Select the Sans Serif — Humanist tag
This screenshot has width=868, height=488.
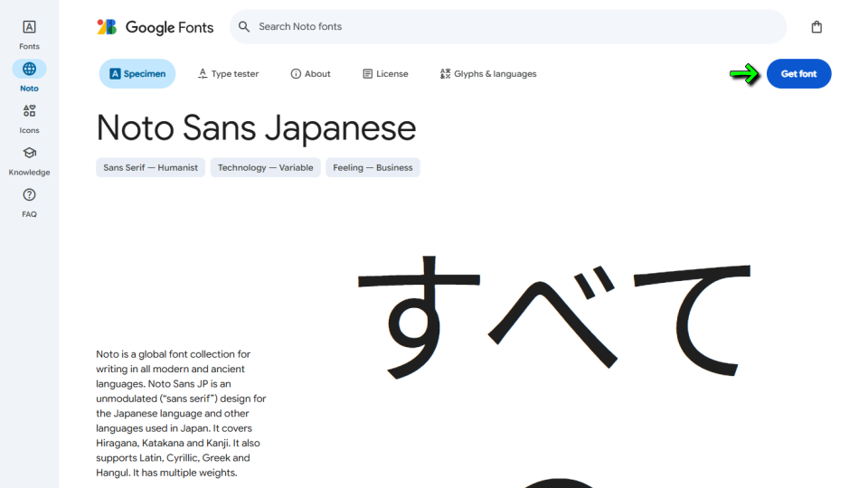[151, 168]
